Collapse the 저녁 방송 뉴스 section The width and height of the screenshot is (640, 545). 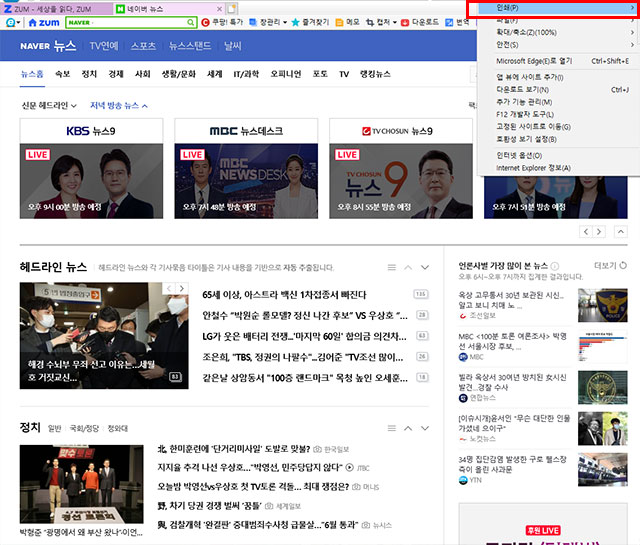pos(119,106)
